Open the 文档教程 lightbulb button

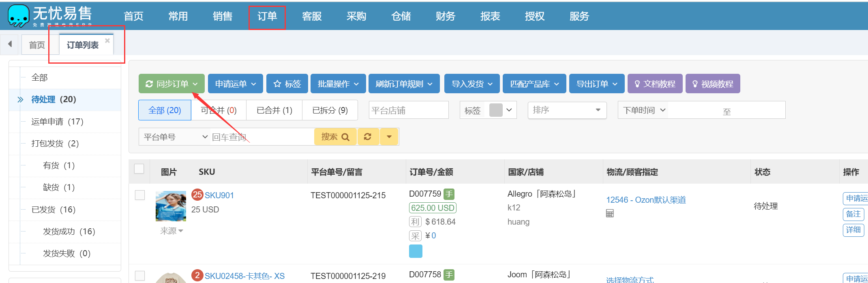click(655, 84)
